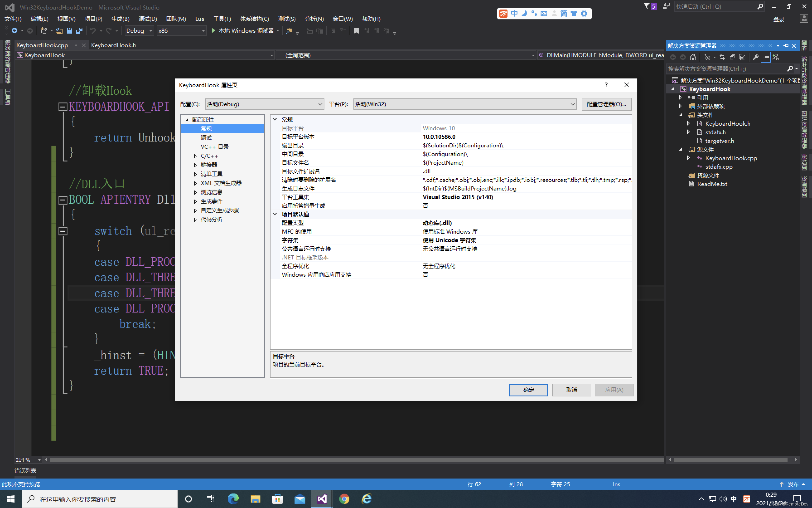Click the 取消 button
Viewport: 812px width, 508px height.
(x=571, y=390)
